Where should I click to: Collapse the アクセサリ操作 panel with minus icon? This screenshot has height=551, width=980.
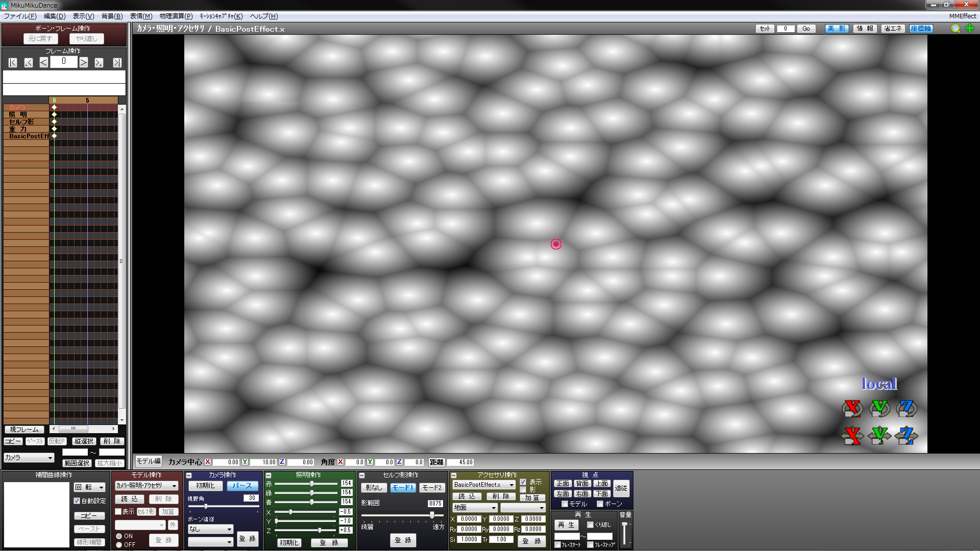[x=454, y=475]
